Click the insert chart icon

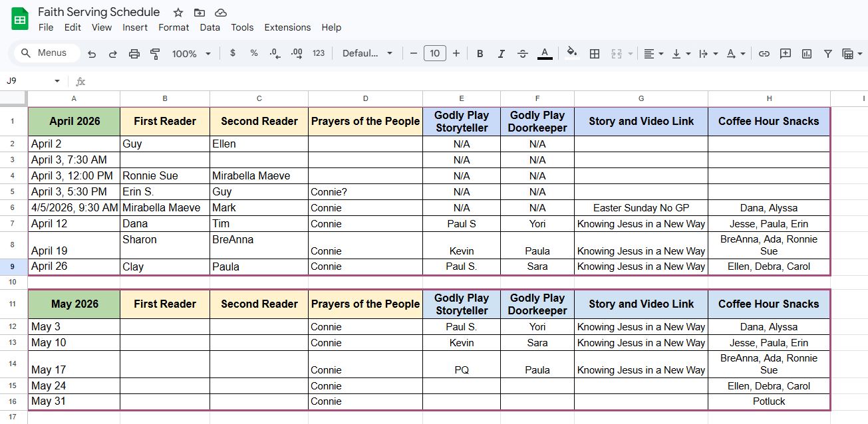pos(807,54)
